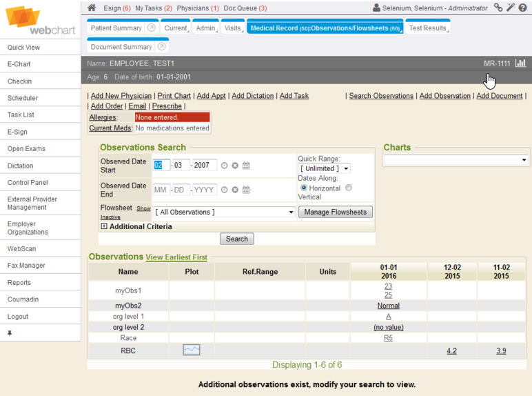This screenshot has width=532, height=396.
Task: Click the year field of Observed Date End
Action: [205, 190]
